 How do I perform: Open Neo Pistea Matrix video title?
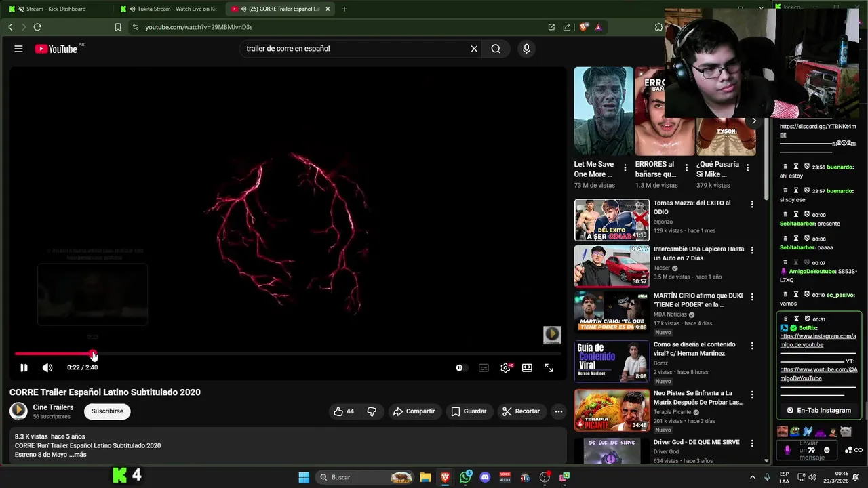pos(698,397)
